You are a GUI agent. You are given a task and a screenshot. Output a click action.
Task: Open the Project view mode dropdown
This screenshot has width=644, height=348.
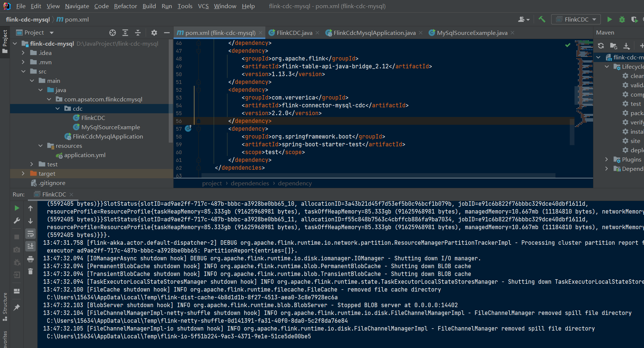tap(52, 33)
